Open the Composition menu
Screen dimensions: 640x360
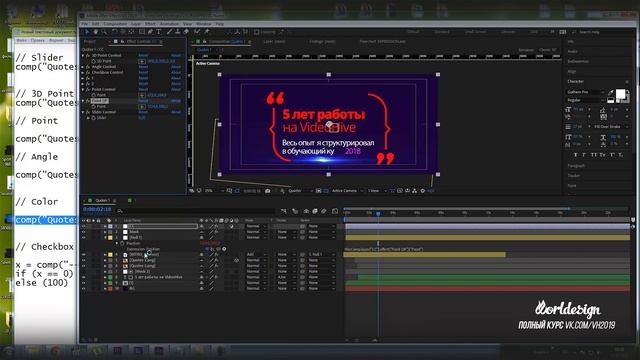[115, 24]
